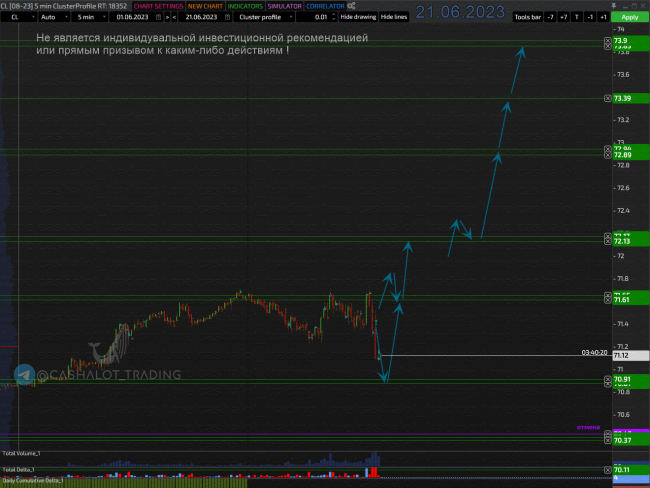Click the green Apply button
Viewport: 650px width, 488px height.
pos(629,17)
